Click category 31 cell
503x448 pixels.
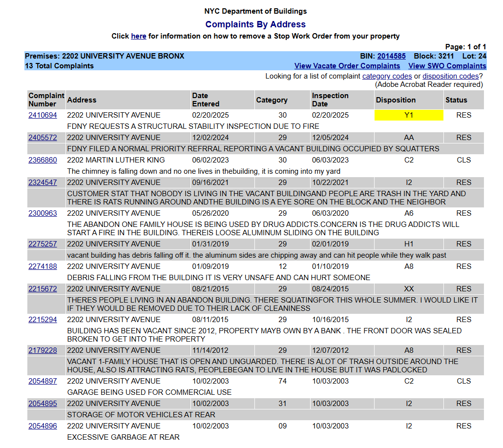click(282, 404)
